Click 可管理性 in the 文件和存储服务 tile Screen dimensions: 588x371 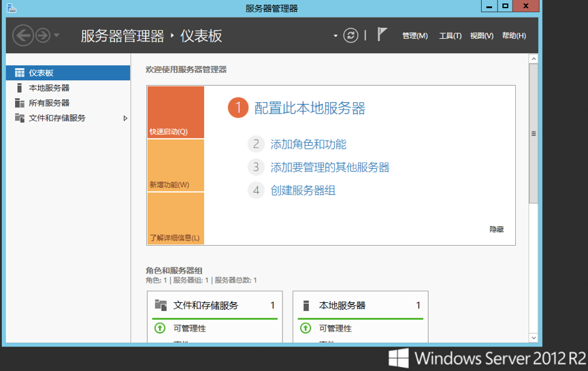pyautogui.click(x=189, y=328)
